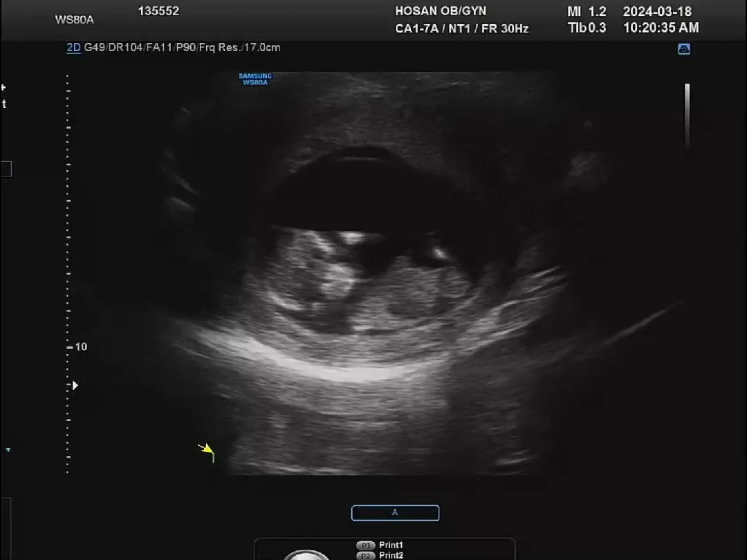
Task: Click the HOSAN OB/GYN hospital name
Action: coord(441,11)
